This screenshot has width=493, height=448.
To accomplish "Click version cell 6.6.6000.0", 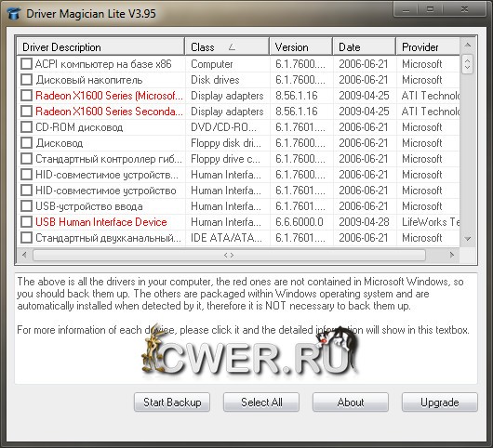I will [299, 222].
